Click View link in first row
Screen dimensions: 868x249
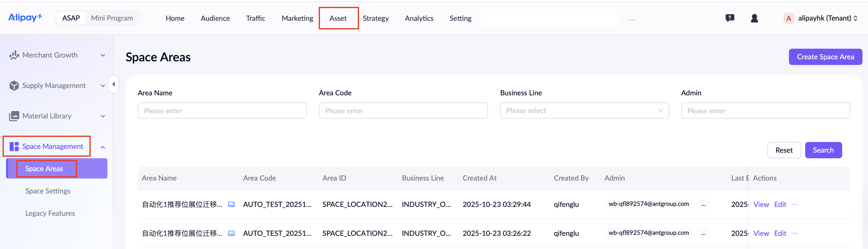[x=761, y=204]
